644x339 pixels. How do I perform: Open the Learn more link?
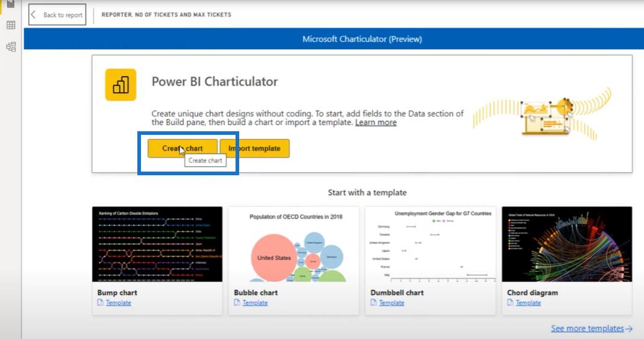click(376, 122)
